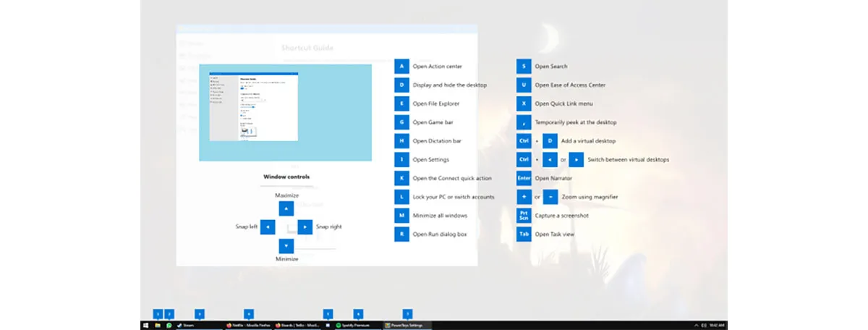
Task: Click the Enter key tile for Narrator
Action: coord(524,178)
